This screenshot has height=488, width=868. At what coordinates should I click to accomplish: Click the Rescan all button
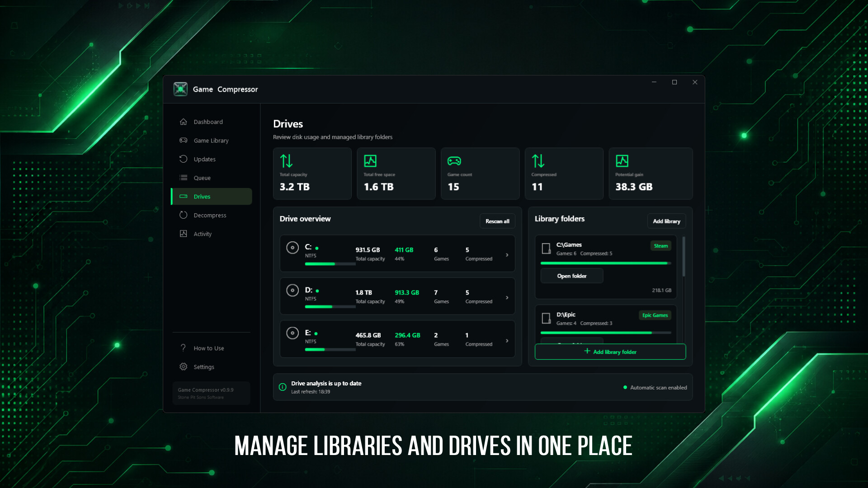(x=497, y=221)
